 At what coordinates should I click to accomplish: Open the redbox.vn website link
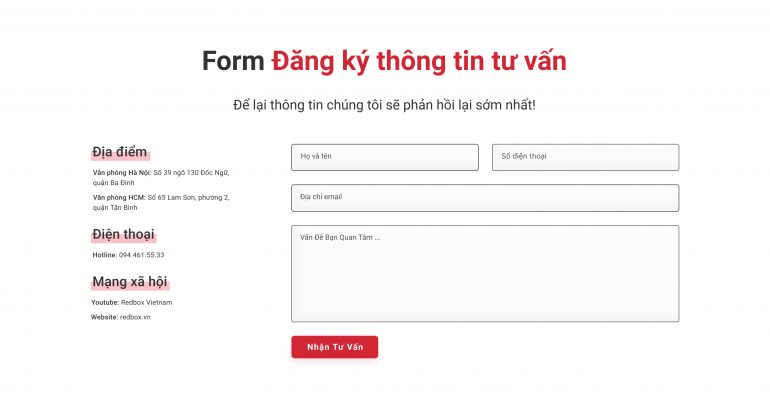coord(135,317)
